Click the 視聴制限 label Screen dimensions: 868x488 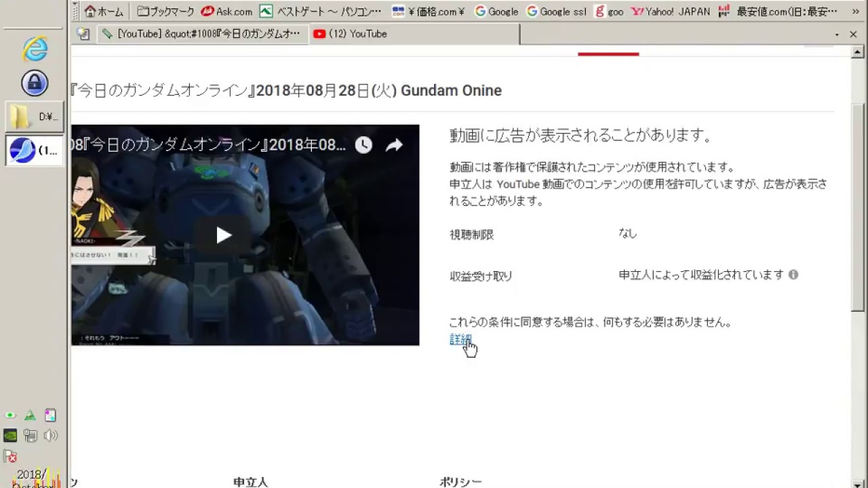pos(472,235)
